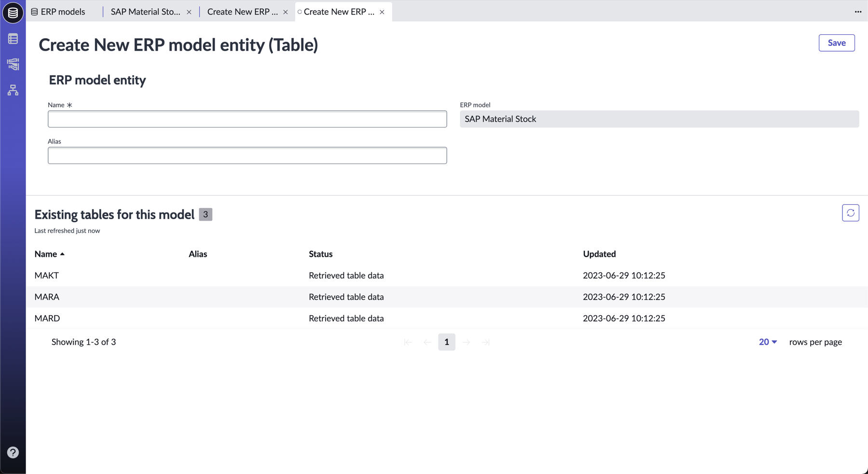Select page 1 in pagination

[x=447, y=342]
